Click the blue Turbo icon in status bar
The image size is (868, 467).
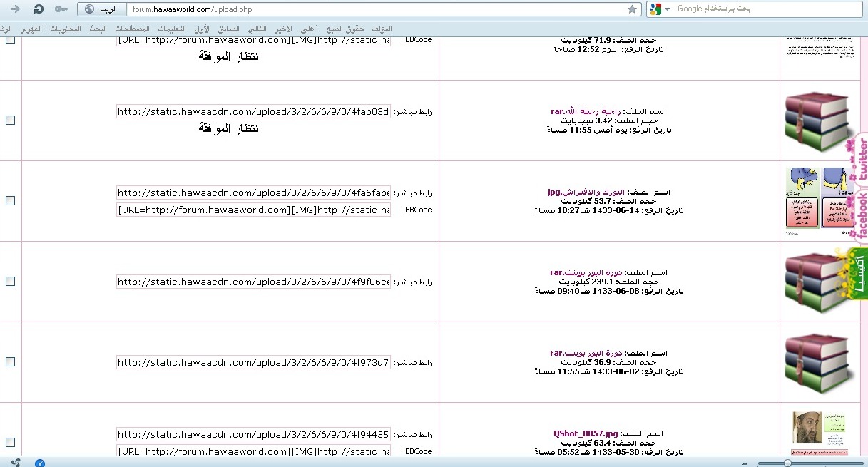click(x=40, y=463)
